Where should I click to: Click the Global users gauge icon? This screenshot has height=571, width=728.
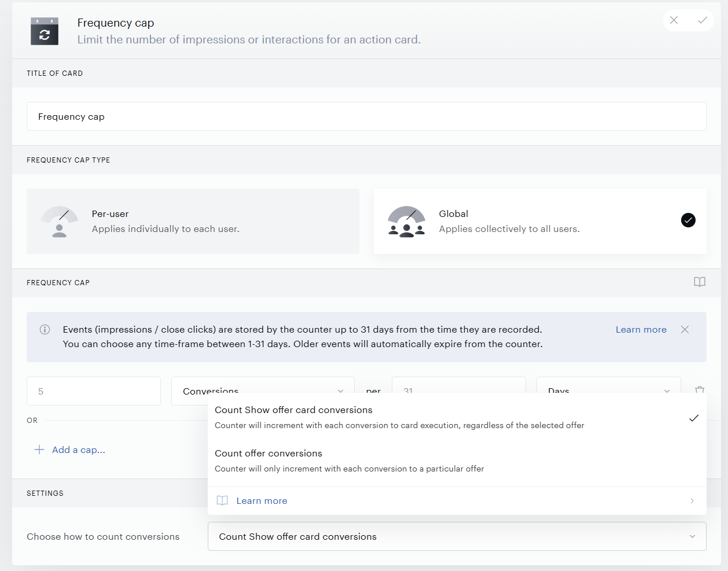pos(407,222)
